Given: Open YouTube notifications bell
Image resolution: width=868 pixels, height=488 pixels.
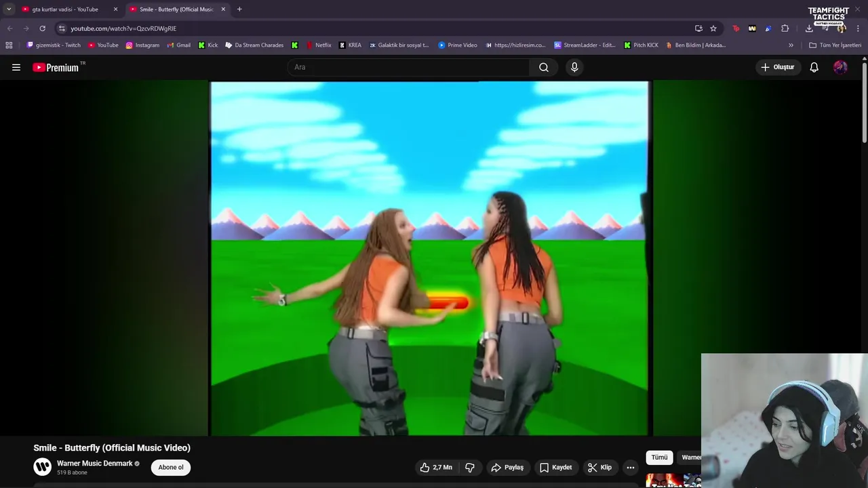Looking at the screenshot, I should tap(814, 67).
